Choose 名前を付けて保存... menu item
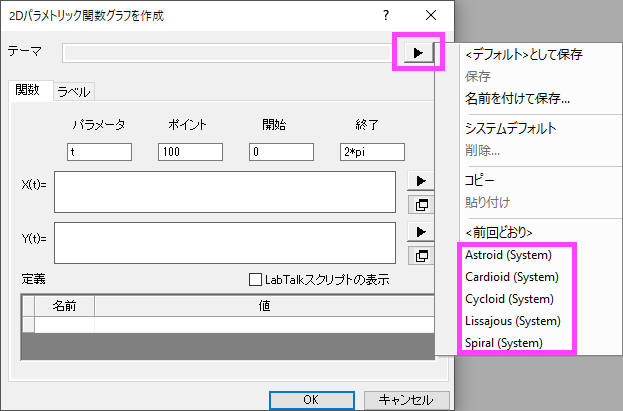Viewport: 623px width, 411px height. point(517,98)
